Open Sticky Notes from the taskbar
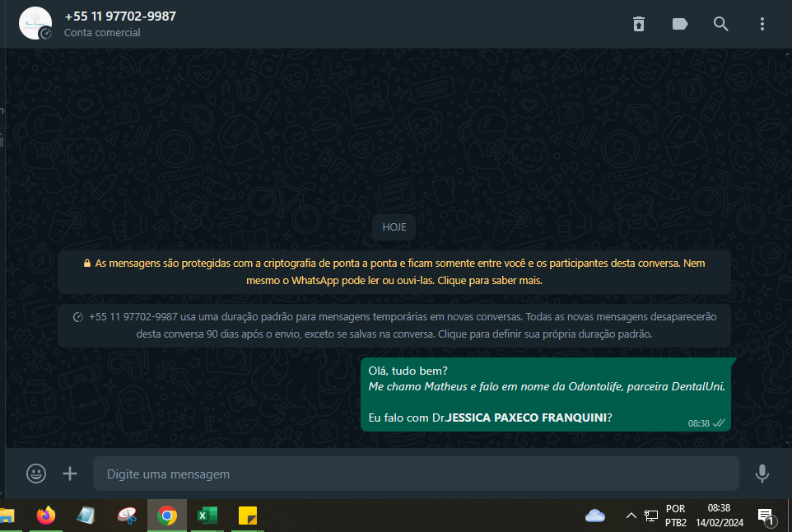 pyautogui.click(x=248, y=516)
